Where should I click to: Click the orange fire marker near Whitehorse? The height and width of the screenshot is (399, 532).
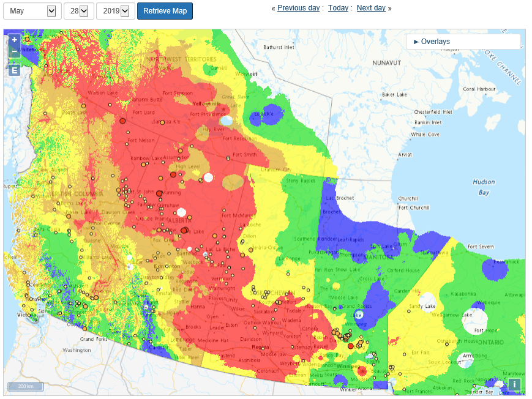coord(27,39)
